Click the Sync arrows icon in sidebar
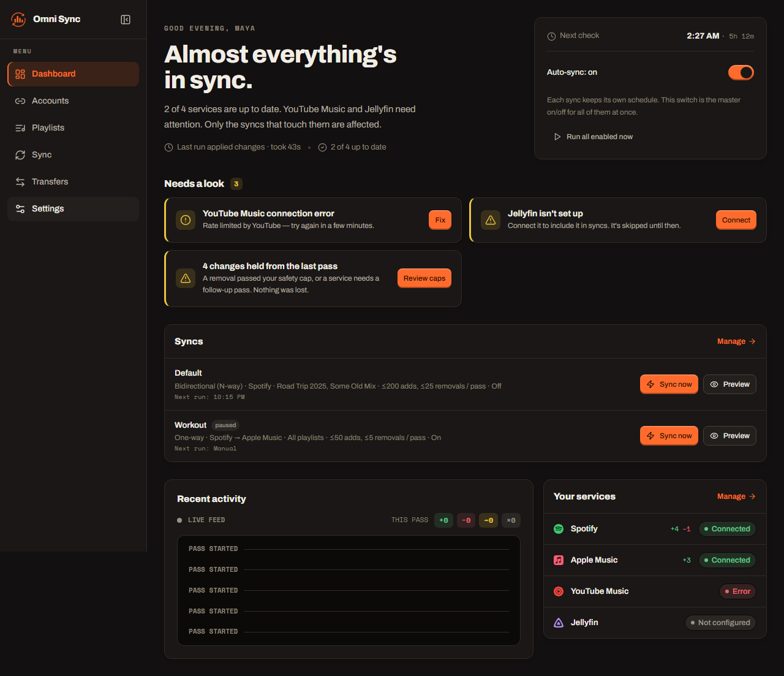 pyautogui.click(x=20, y=155)
